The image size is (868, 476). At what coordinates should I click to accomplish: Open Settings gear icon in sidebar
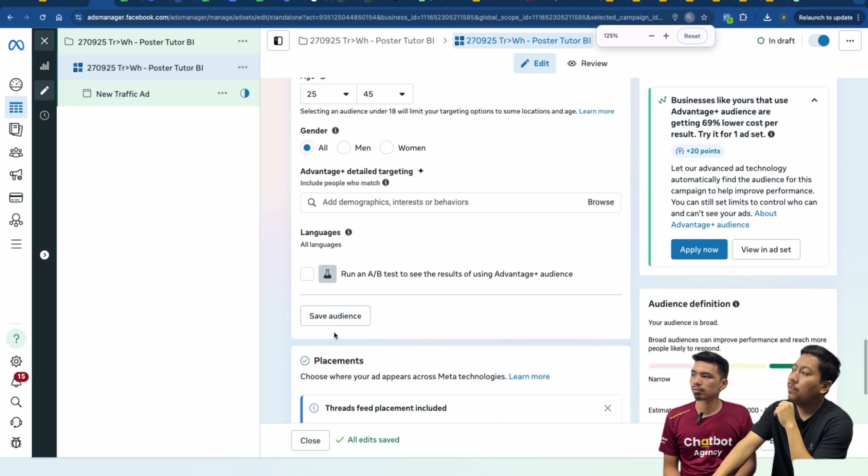point(16,361)
